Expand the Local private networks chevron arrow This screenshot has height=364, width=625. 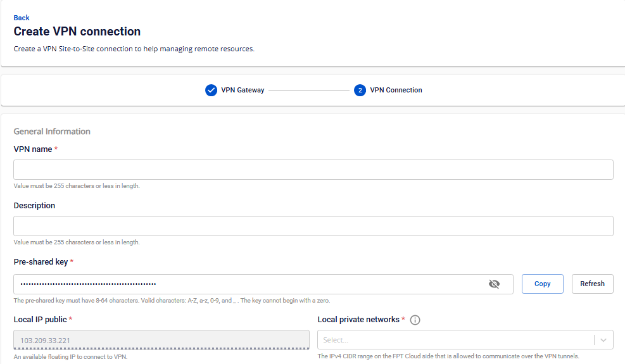point(603,340)
